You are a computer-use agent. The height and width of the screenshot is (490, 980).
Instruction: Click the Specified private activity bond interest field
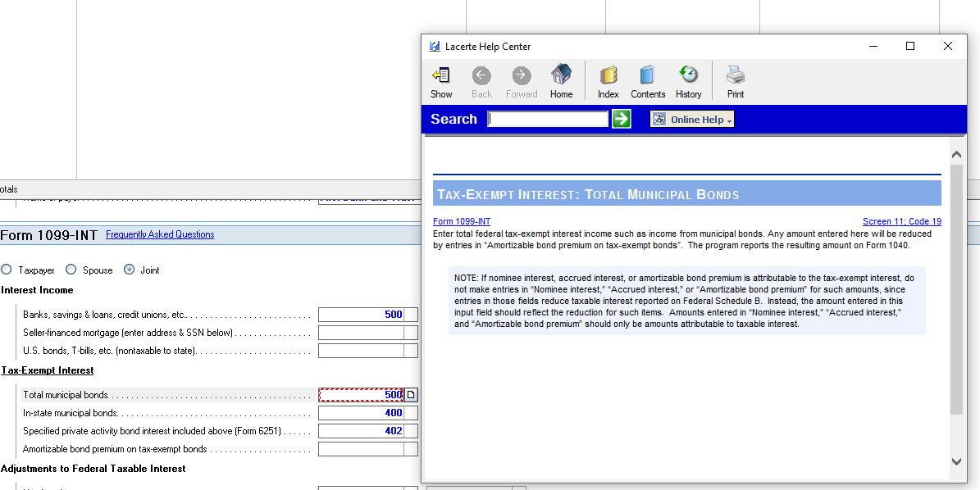(x=361, y=431)
